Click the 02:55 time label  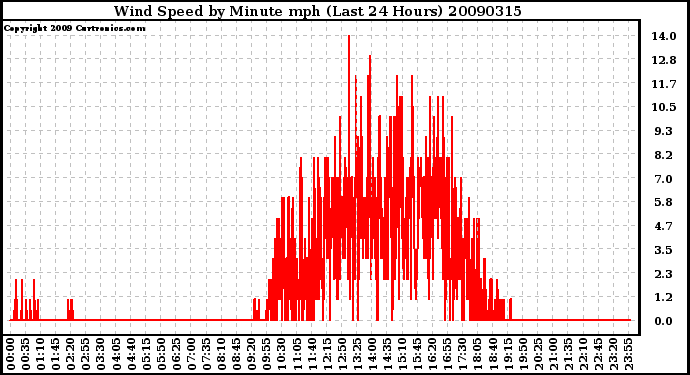[x=86, y=354]
